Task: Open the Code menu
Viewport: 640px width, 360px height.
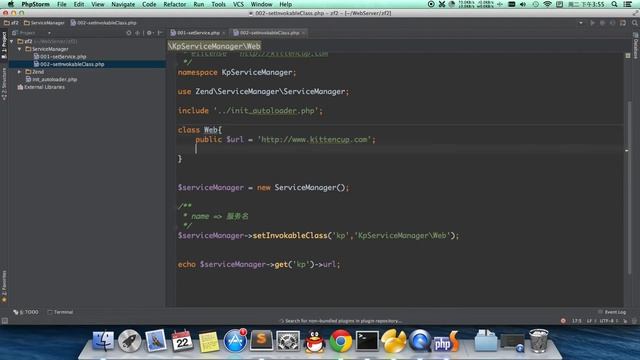Action: 149,4
